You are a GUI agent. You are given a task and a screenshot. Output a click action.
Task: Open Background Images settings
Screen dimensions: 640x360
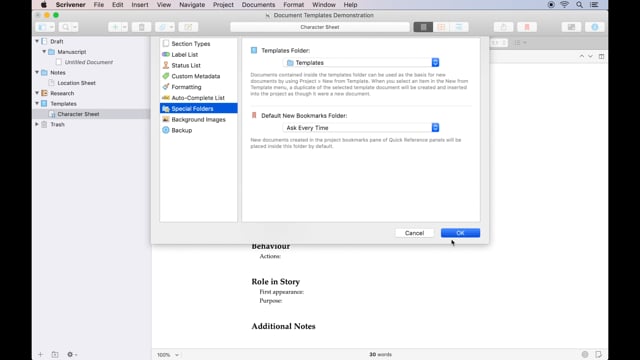(198, 119)
